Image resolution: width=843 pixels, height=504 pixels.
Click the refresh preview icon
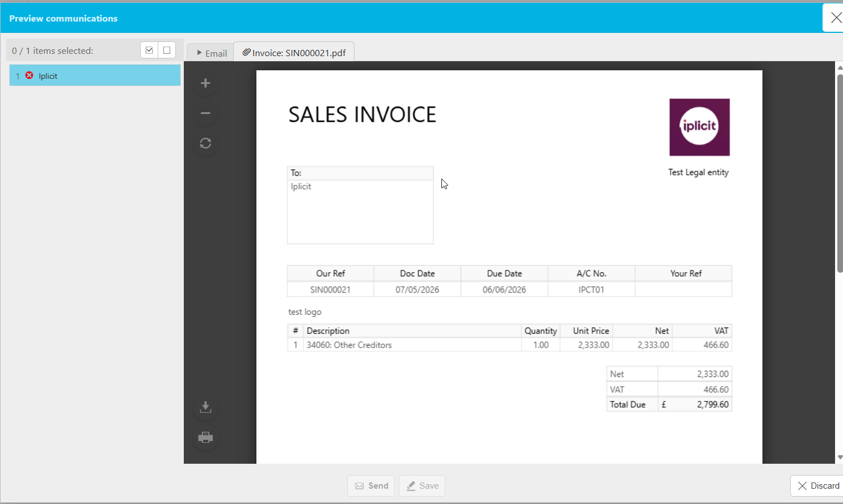pyautogui.click(x=205, y=143)
